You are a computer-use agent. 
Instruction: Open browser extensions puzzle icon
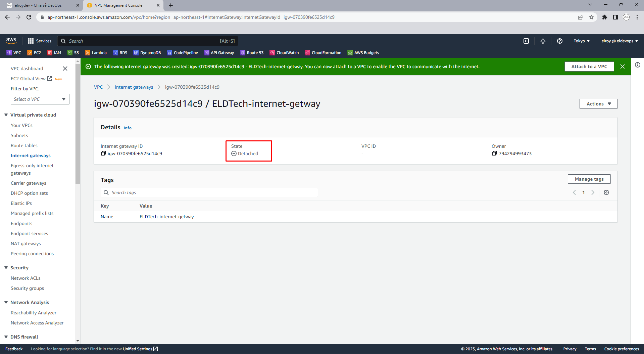[605, 17]
